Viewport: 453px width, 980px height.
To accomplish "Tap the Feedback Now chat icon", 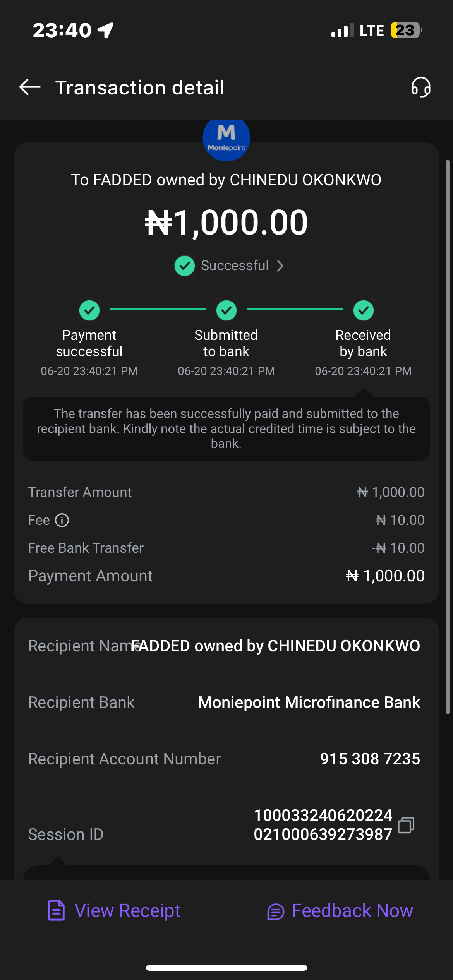I will pos(276,911).
